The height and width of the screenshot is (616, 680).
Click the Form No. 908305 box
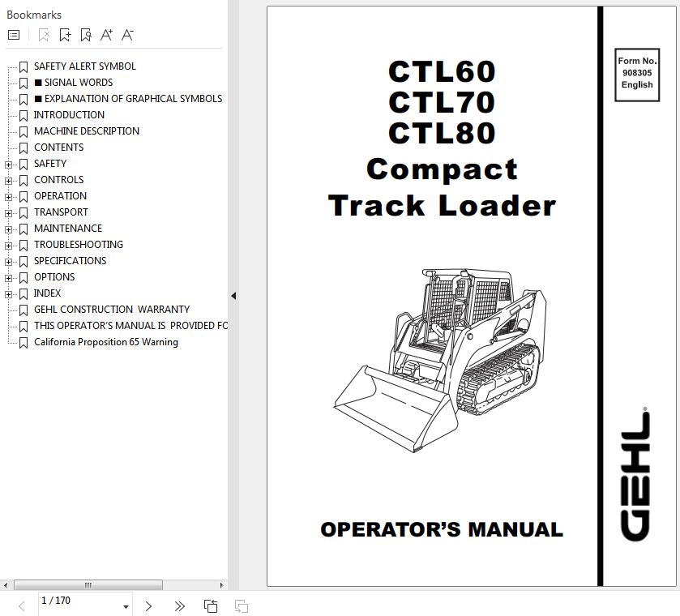[637, 75]
